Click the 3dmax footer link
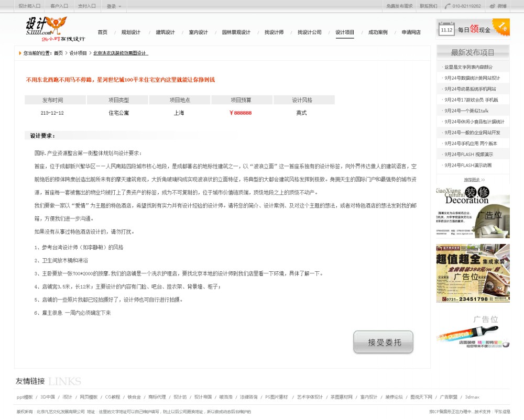The image size is (524, 420). coord(473,397)
